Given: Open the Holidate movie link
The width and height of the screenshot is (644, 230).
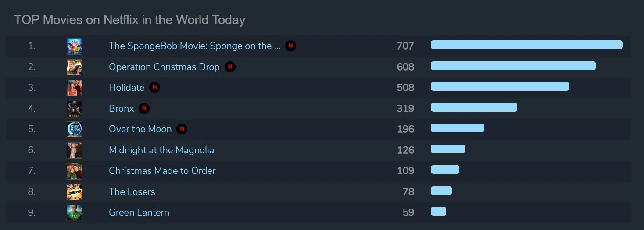Looking at the screenshot, I should 126,88.
